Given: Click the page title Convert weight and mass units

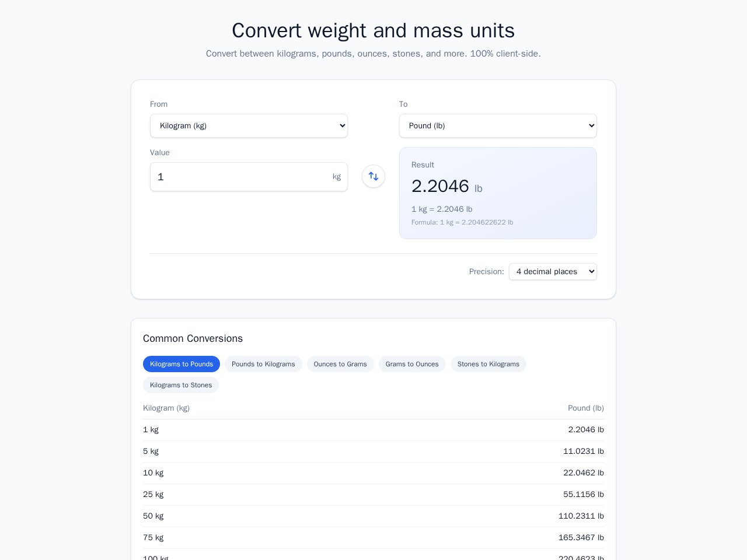Looking at the screenshot, I should [x=373, y=30].
